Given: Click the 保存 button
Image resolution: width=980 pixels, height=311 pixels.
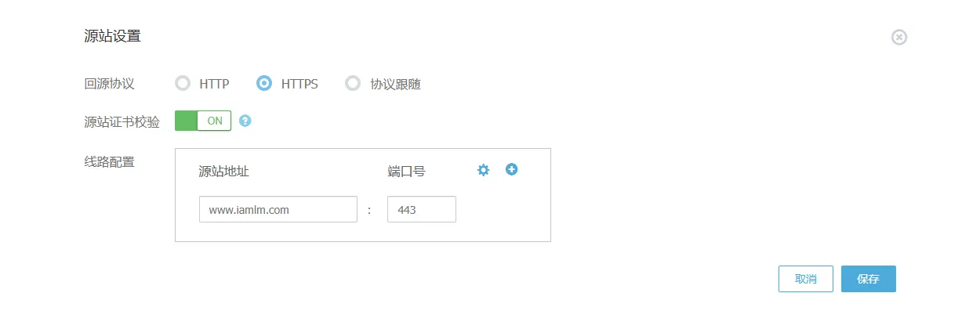Looking at the screenshot, I should pyautogui.click(x=869, y=279).
